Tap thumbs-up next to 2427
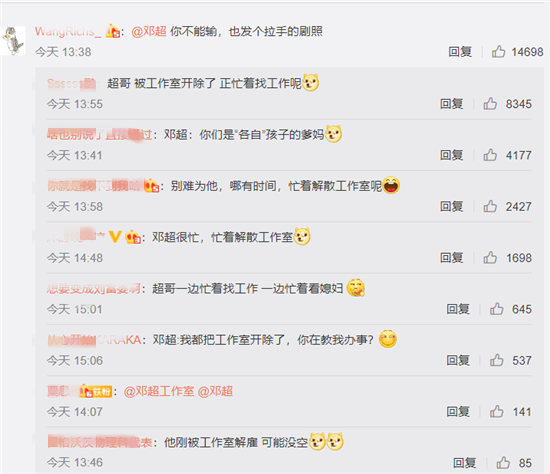Viewport: 550px width, 474px height. pos(490,206)
